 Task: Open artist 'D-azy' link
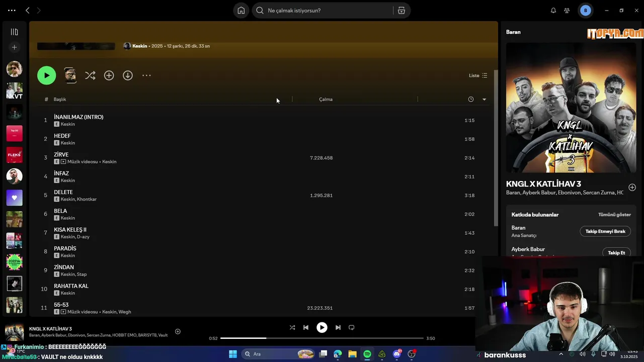[x=83, y=237]
